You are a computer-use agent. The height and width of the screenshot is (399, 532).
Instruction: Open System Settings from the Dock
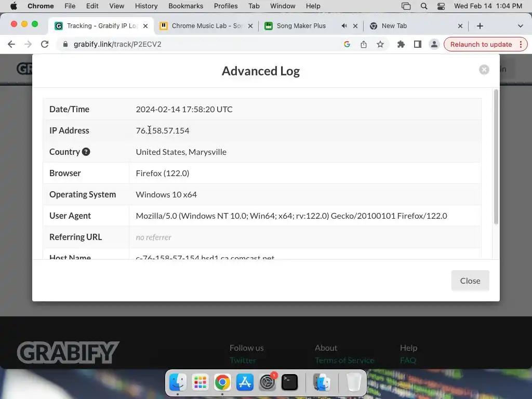coord(267,382)
